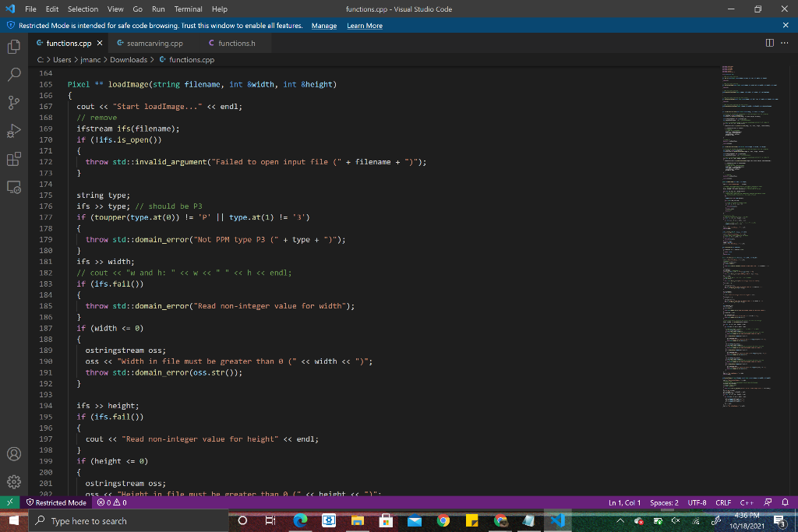Click Learn More about Restricted Mode
Viewport: 798px width, 532px height.
364,25
